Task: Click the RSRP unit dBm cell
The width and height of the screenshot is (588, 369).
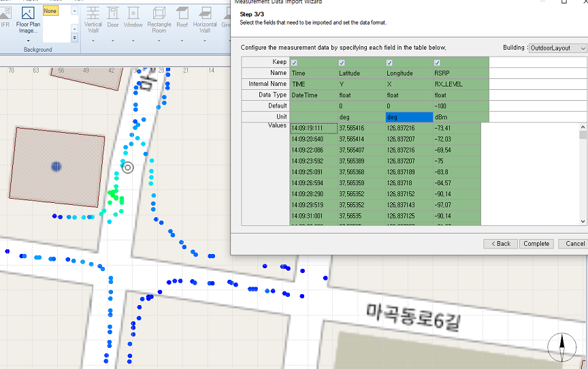Action: coord(461,117)
